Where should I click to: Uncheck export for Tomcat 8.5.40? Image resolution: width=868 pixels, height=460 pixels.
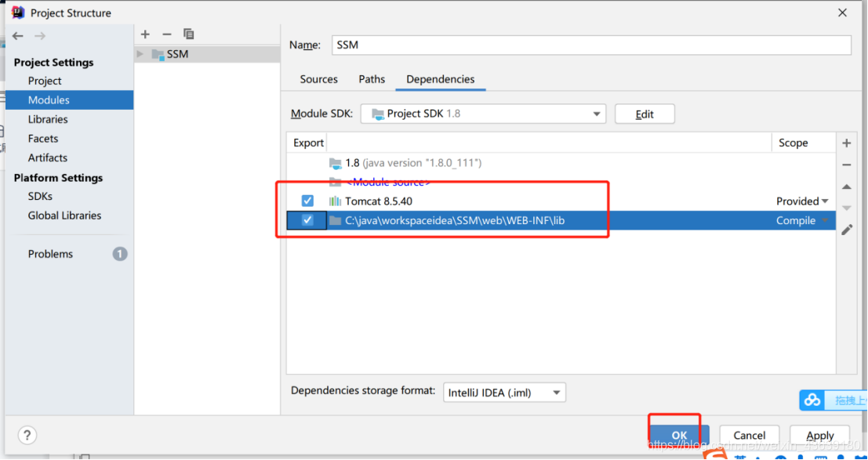(307, 201)
